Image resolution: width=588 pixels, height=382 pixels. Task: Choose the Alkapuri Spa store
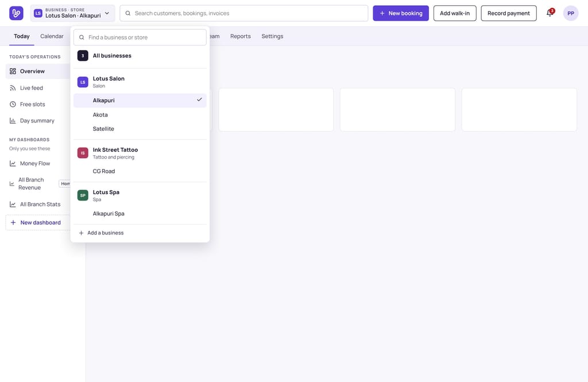click(x=140, y=214)
